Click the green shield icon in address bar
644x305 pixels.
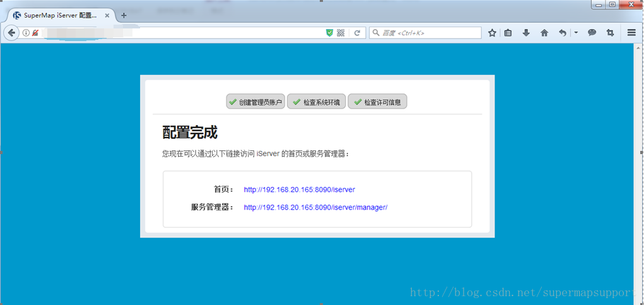[x=329, y=33]
